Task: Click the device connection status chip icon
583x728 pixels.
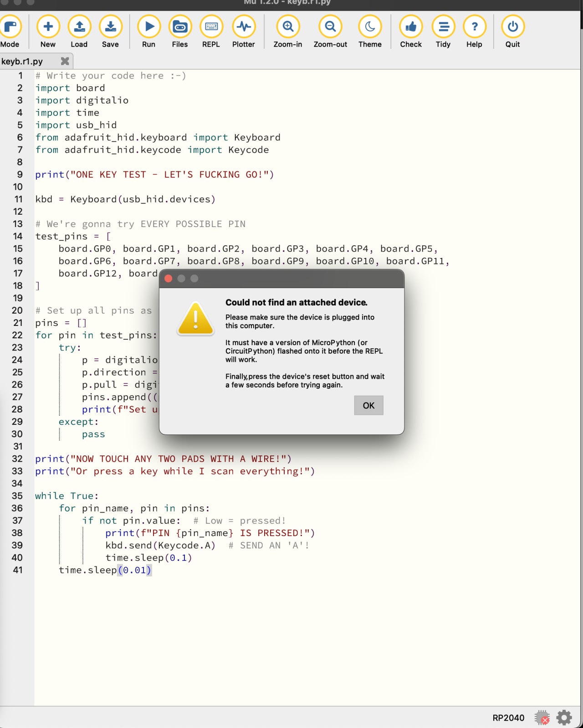Action: pos(542,718)
